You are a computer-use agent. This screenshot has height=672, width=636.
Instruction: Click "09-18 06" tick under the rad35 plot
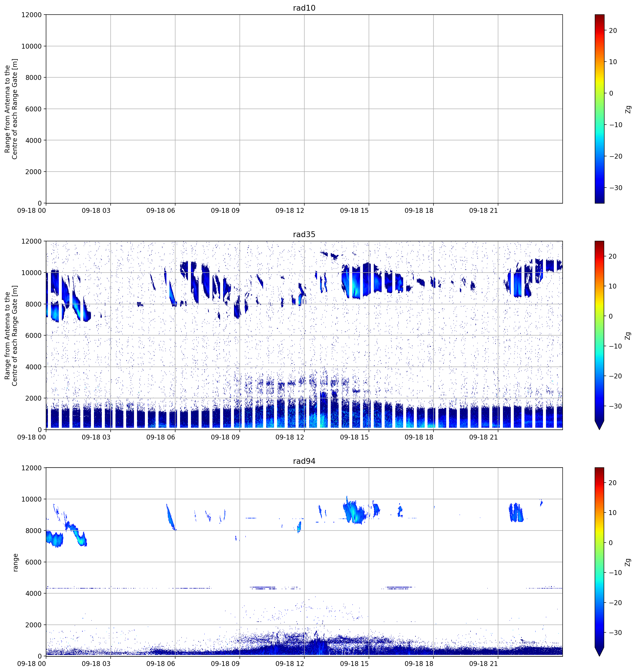[x=161, y=437]
